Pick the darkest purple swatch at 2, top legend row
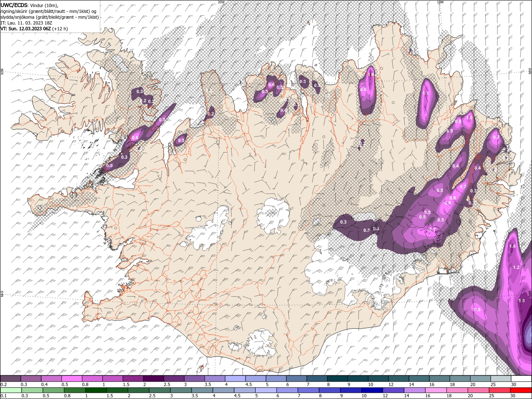 click(x=153, y=379)
